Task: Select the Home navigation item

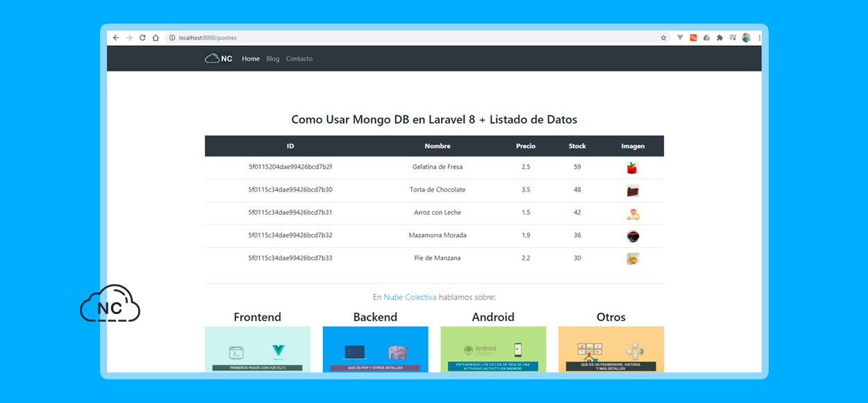Action: [251, 59]
